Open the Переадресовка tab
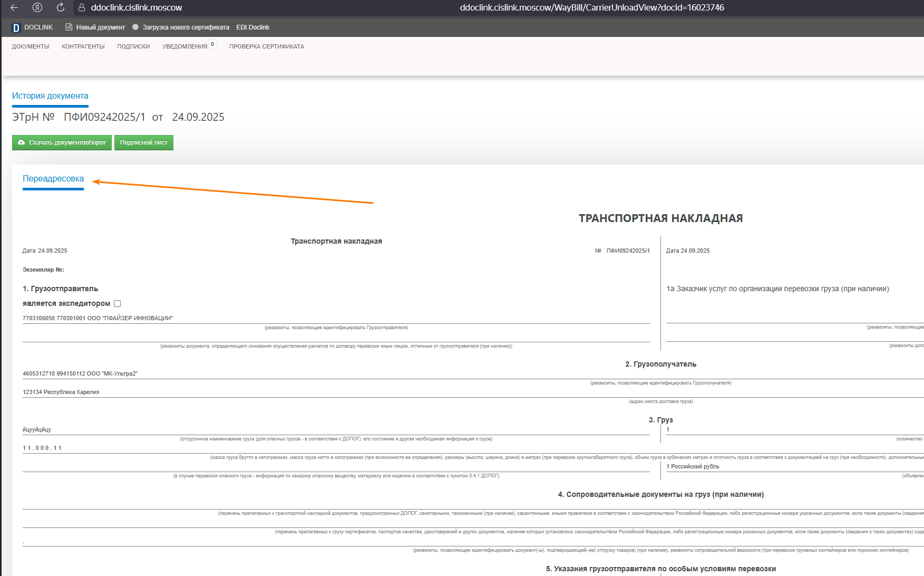The width and height of the screenshot is (924, 576). coord(53,179)
